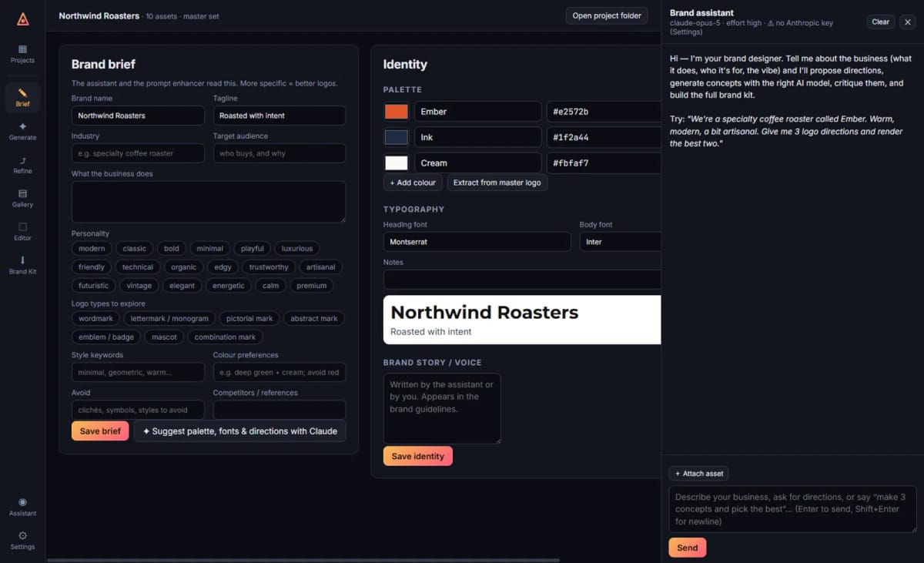Select the pictorial mark chip
Screen dimensions: 924x563
[249, 319]
